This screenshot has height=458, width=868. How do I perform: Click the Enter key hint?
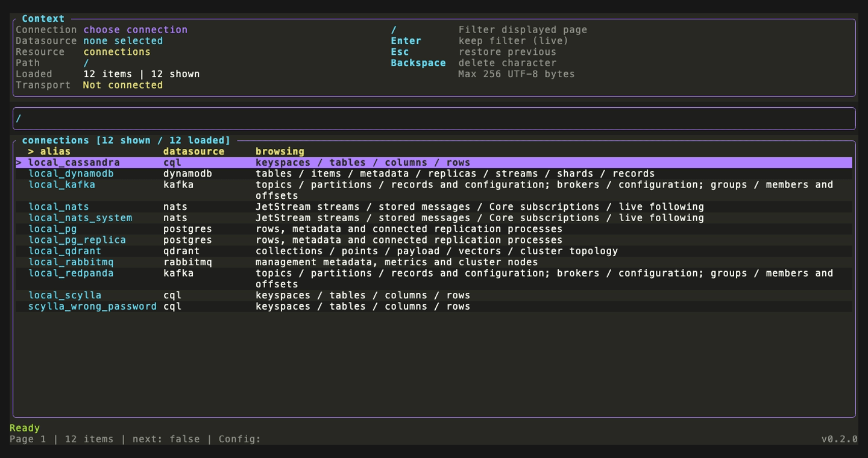click(x=406, y=41)
